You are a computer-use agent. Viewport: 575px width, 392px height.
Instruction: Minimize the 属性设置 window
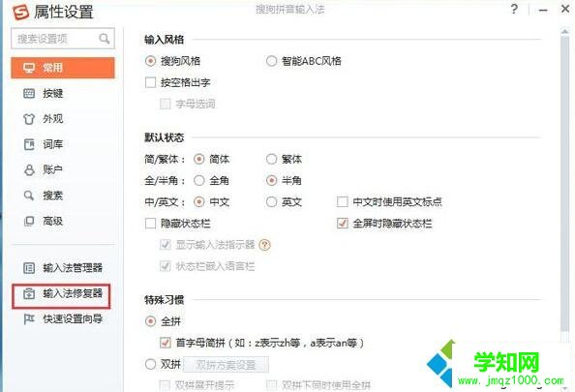tap(543, 10)
